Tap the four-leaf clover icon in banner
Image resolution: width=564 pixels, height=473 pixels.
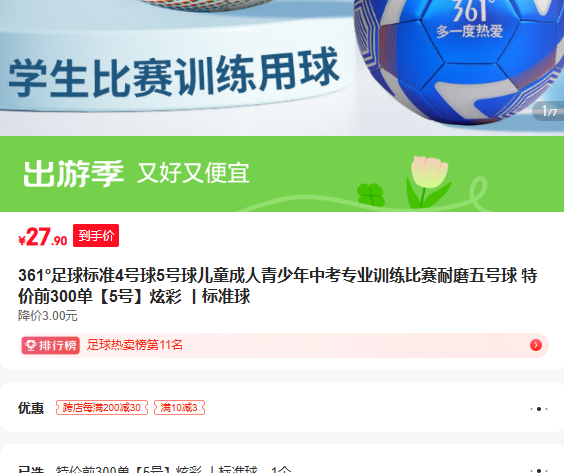pos(370,195)
